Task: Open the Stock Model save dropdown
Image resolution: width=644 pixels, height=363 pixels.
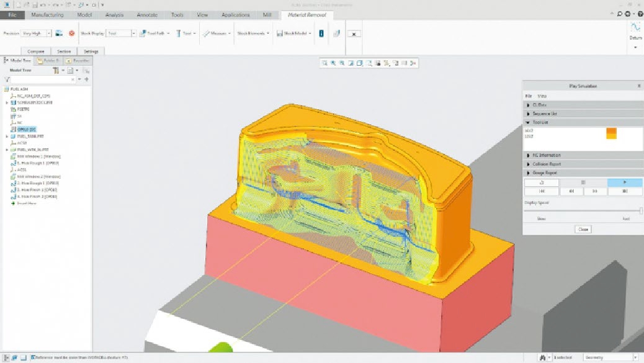Action: [x=294, y=34]
